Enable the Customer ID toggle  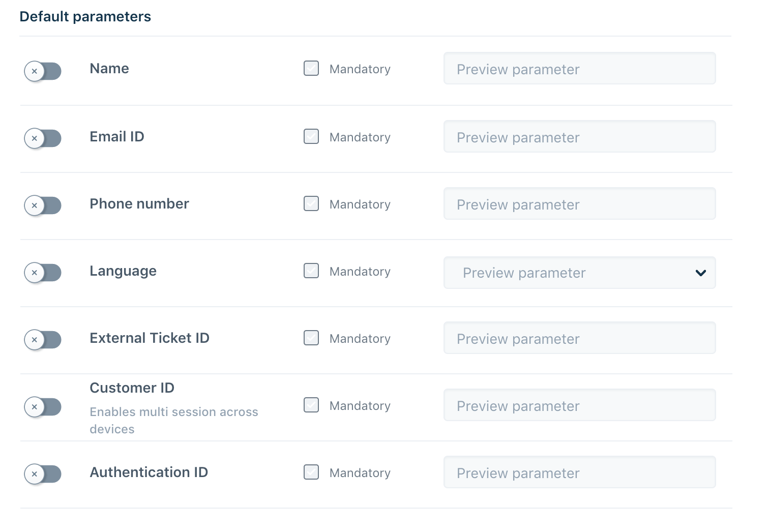click(43, 407)
